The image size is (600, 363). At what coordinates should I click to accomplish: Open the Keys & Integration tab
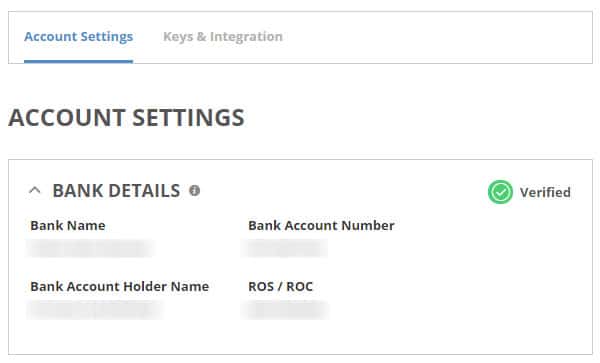pos(223,37)
